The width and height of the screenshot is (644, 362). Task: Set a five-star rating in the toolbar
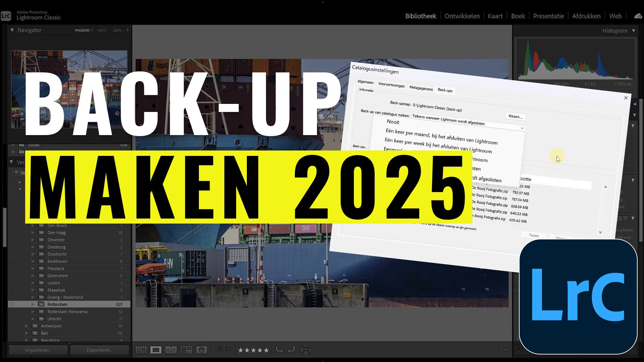[x=266, y=350]
